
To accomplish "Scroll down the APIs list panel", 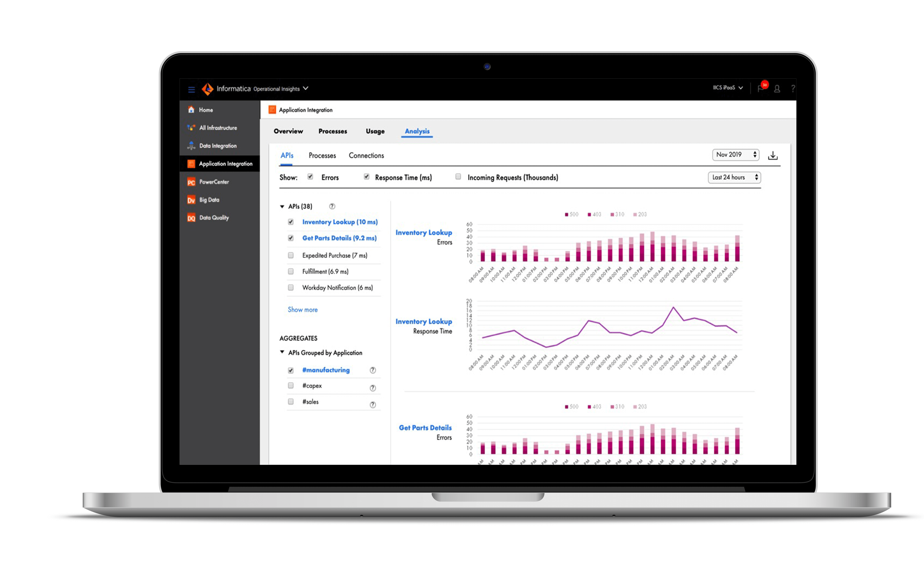I will click(x=302, y=309).
